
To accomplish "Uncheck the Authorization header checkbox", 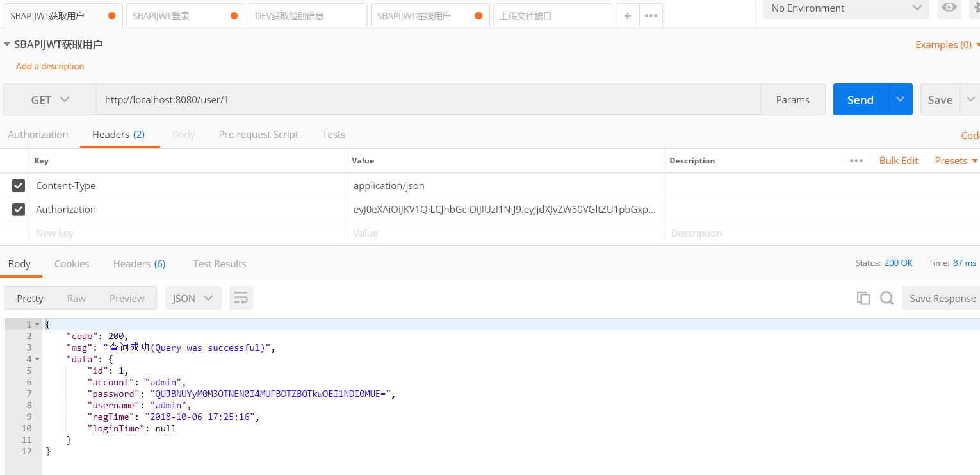I will coord(19,210).
